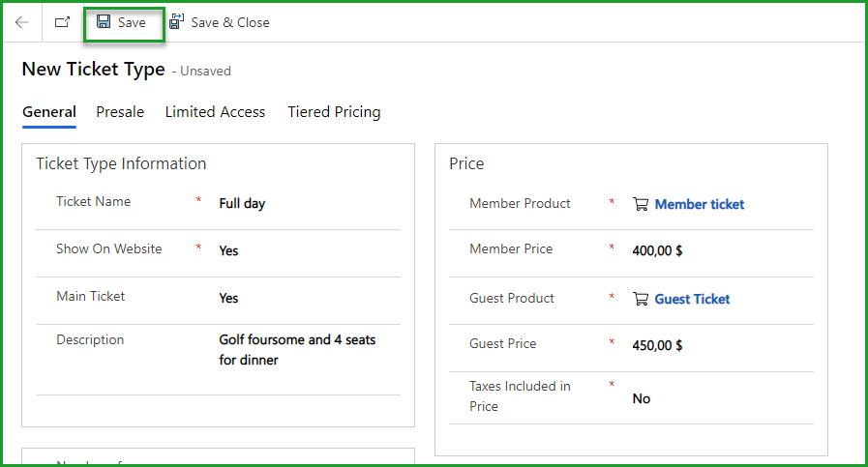
Task: Open record in new window icon
Action: (62, 22)
